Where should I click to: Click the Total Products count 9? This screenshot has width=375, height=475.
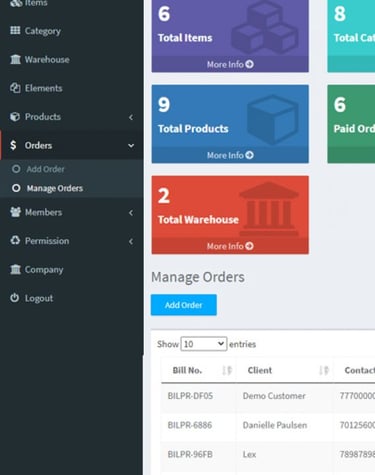[164, 105]
